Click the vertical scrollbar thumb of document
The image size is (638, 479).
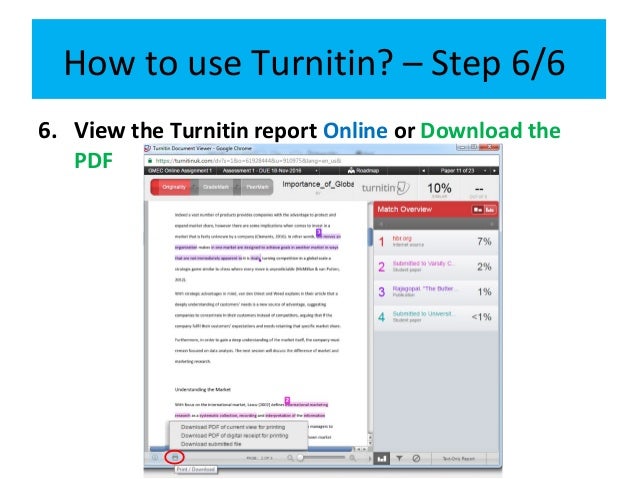tap(370, 237)
